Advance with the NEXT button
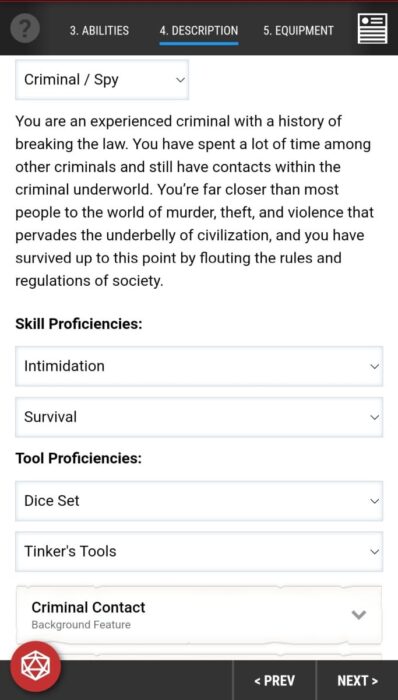Viewport: 398px width, 700px height. tap(357, 680)
